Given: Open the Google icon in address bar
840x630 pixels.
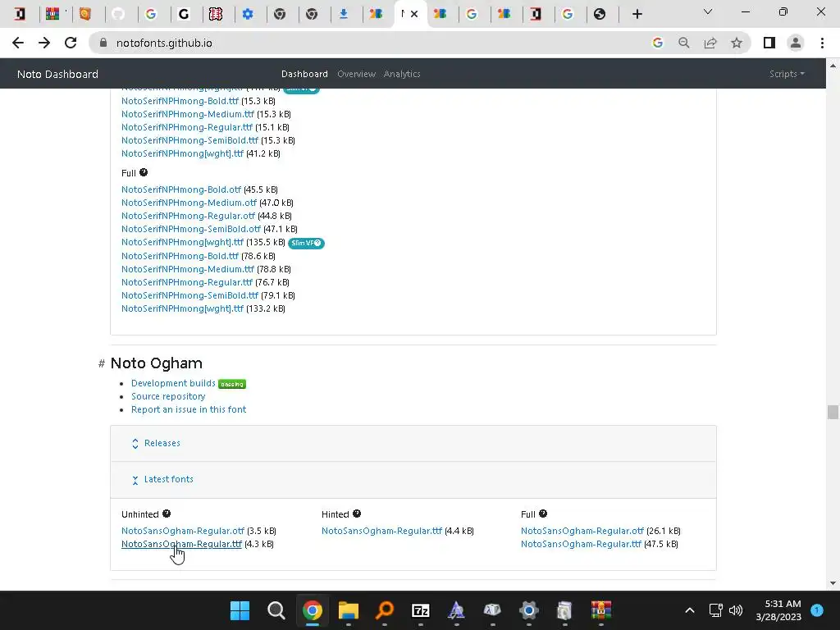Looking at the screenshot, I should pyautogui.click(x=658, y=43).
